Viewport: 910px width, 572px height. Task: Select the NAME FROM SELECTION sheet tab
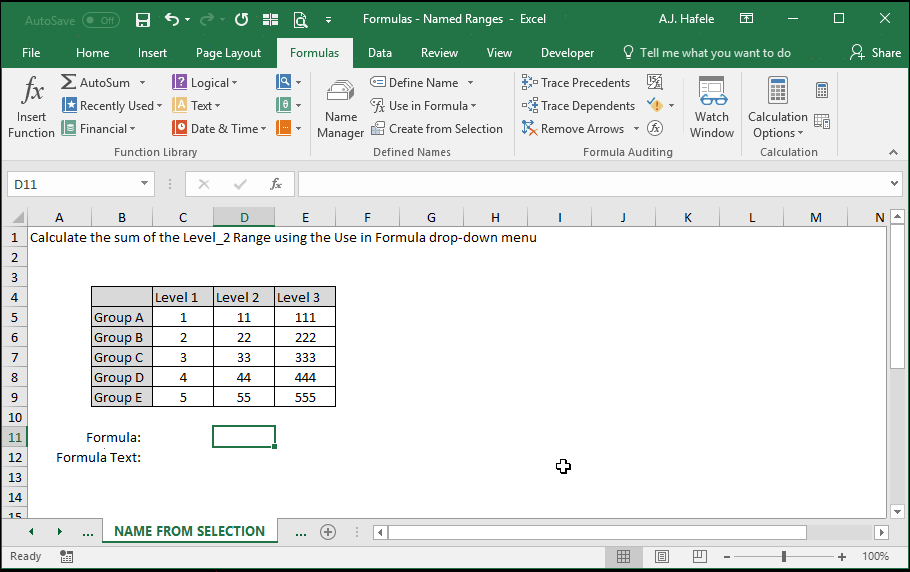190,531
